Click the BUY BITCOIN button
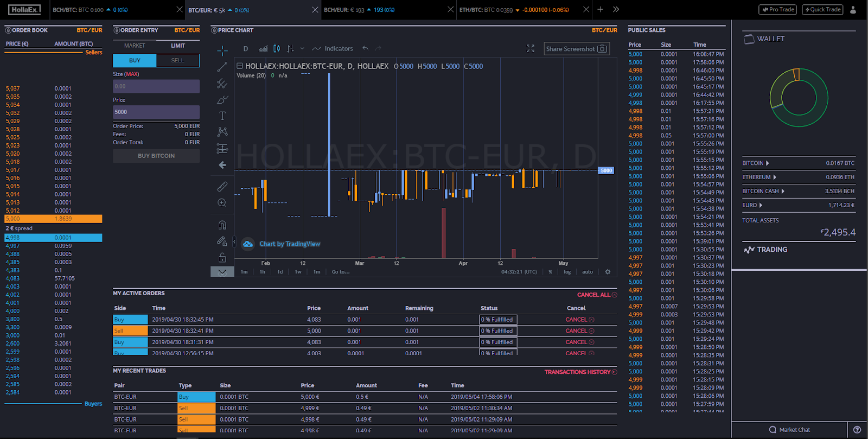 156,156
